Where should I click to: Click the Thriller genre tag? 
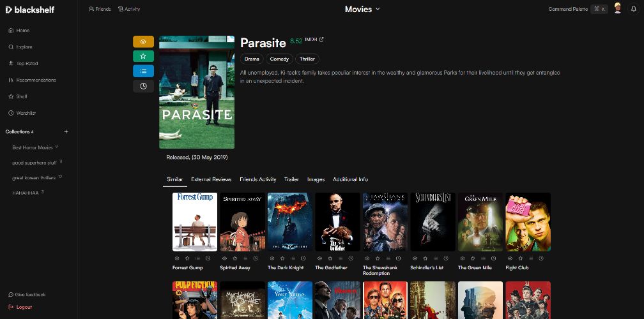click(307, 59)
